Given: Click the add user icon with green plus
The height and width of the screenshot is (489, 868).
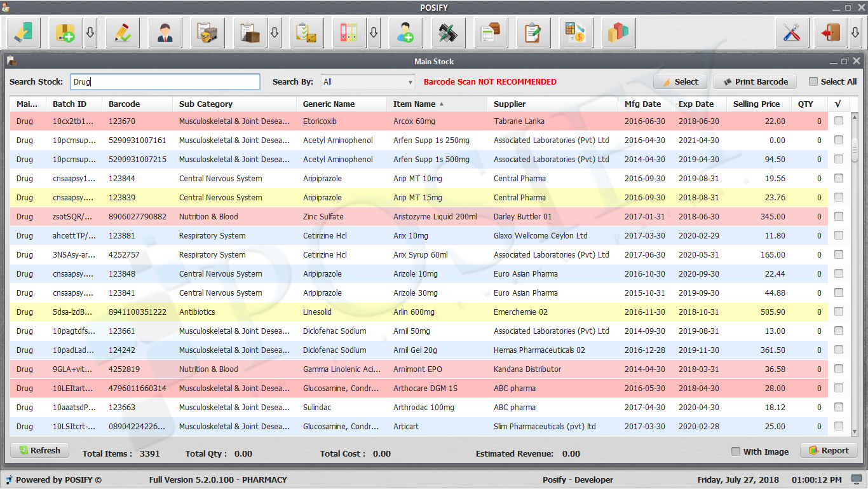Looking at the screenshot, I should (406, 32).
